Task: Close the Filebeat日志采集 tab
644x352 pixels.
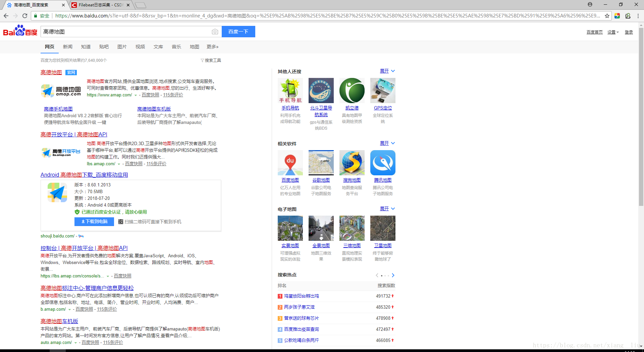Action: [x=128, y=5]
